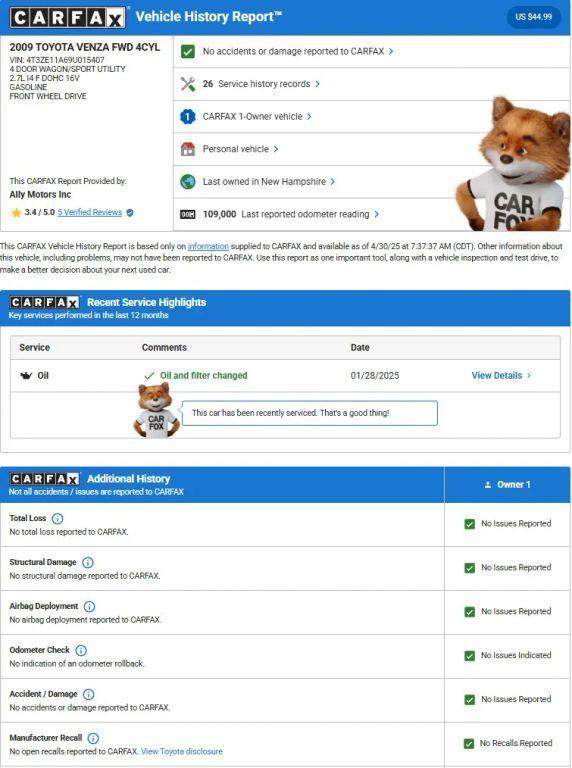Click the globe last owned icon
Image resolution: width=572 pixels, height=768 pixels.
click(x=188, y=182)
